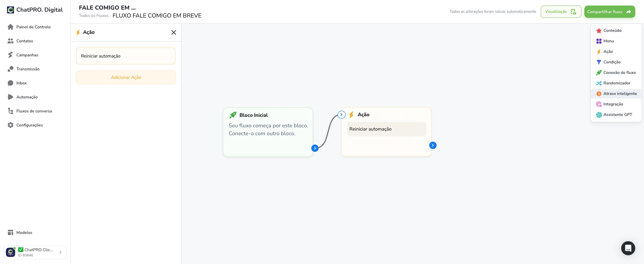Click the FALE COMIGO EM ... flow title
This screenshot has height=264, width=644.
[107, 8]
